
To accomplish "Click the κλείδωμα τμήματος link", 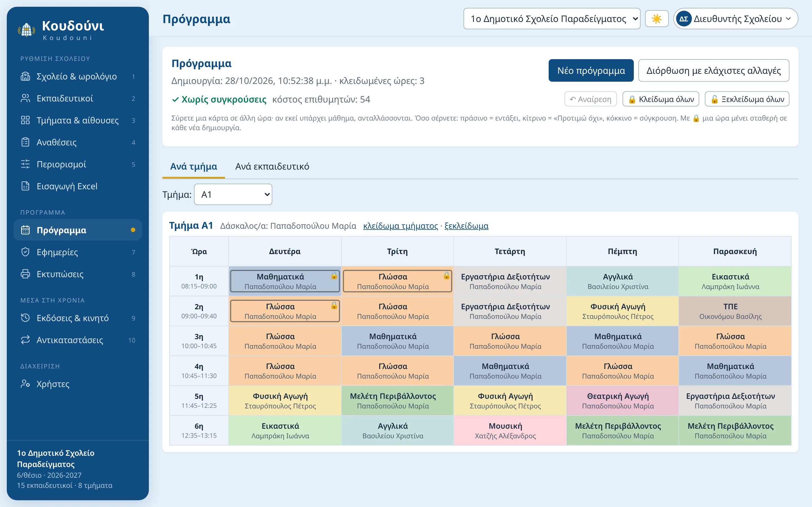I will click(x=401, y=226).
